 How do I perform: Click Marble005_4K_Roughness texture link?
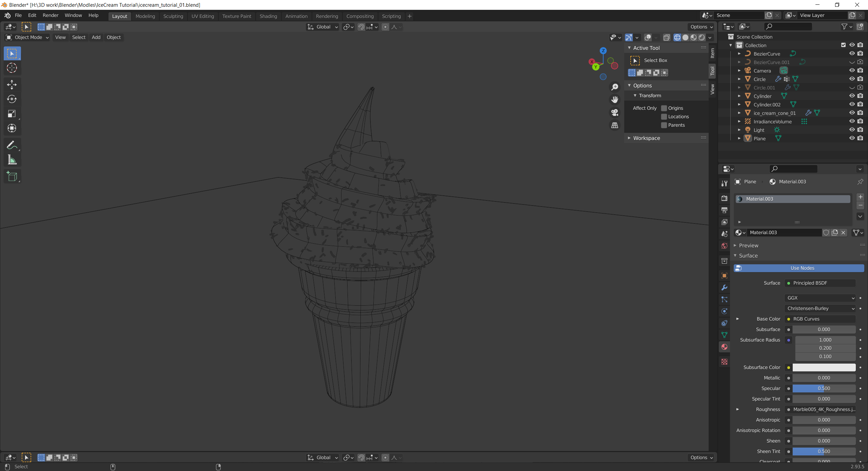pyautogui.click(x=820, y=409)
